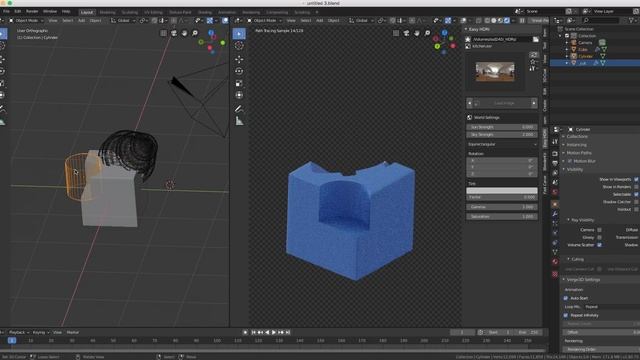Screen dimensions: 640x360
Task: Switch to solid shading mode in right viewport
Action: (x=494, y=20)
